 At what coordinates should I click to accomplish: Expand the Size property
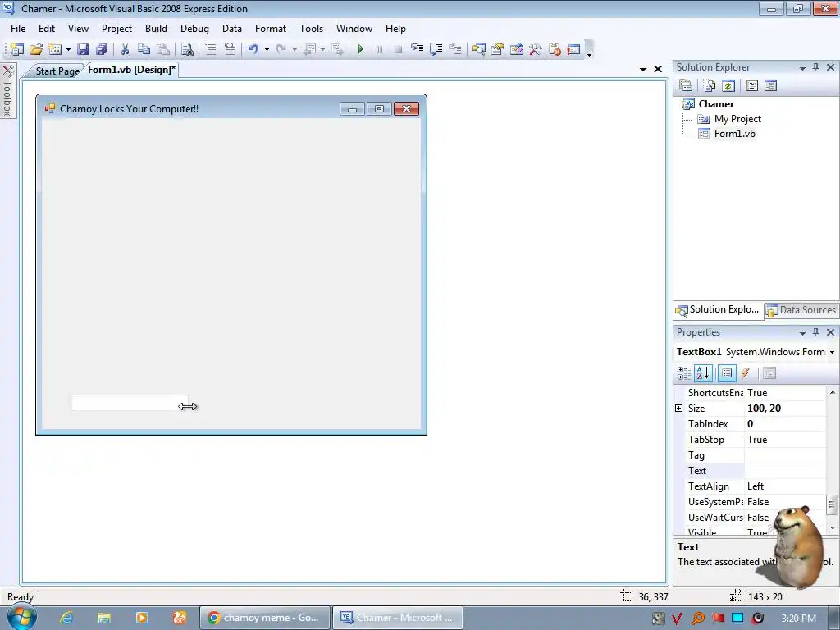(x=678, y=409)
